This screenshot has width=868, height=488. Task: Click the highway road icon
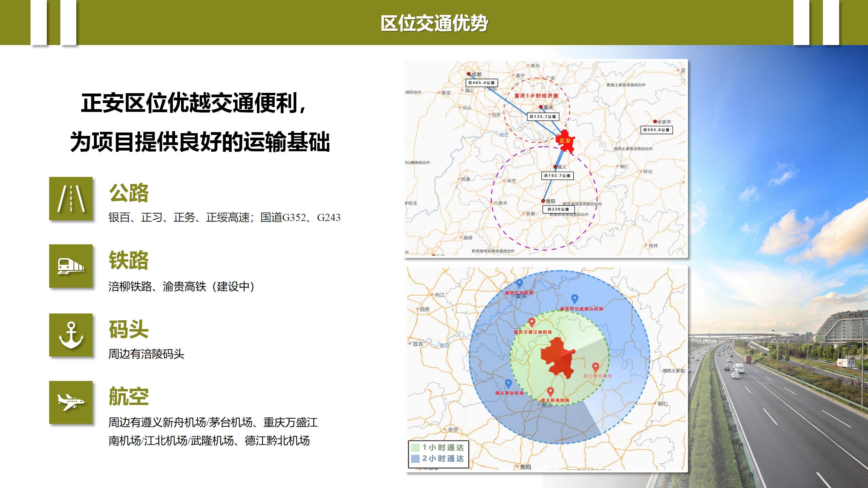click(x=71, y=199)
